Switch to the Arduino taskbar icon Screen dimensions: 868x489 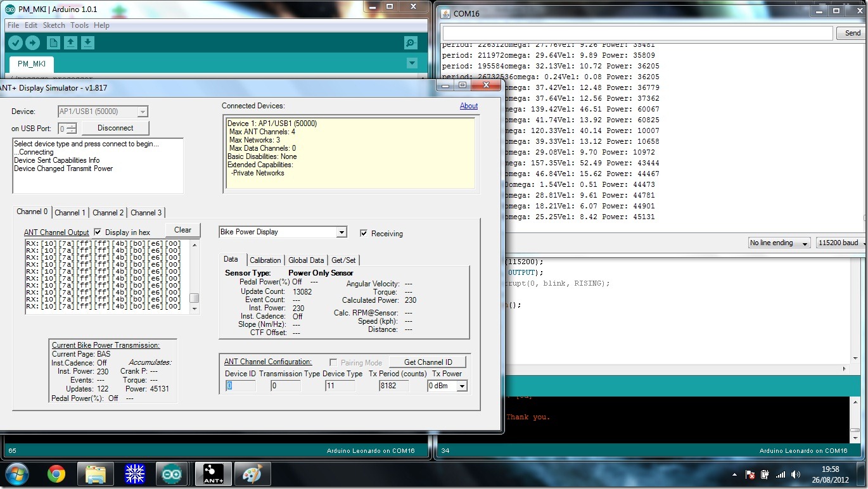point(172,474)
